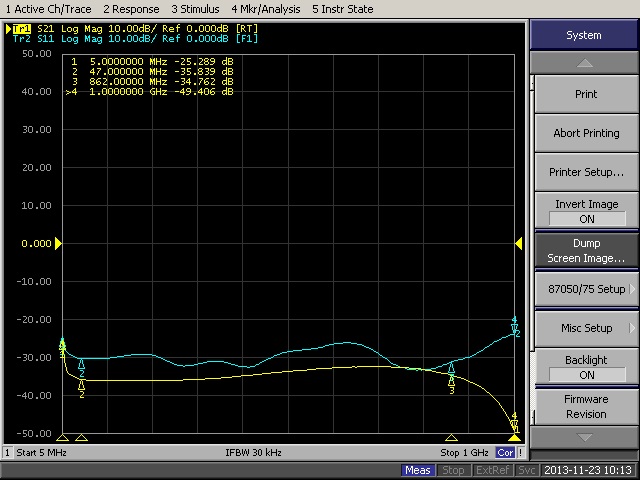This screenshot has height=480, width=640.
Task: Expand the 87050/75 Setup submenu
Action: pyautogui.click(x=586, y=289)
